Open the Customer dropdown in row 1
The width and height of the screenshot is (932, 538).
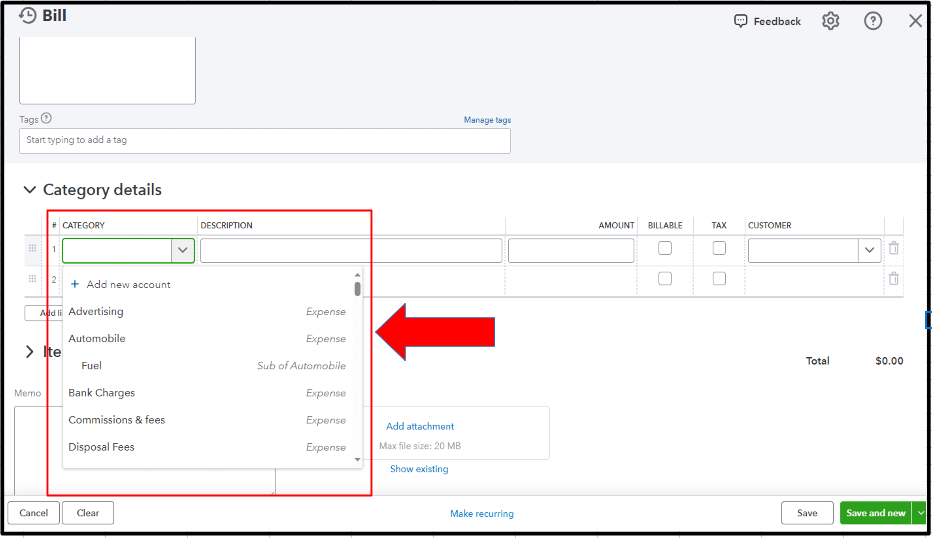(869, 250)
